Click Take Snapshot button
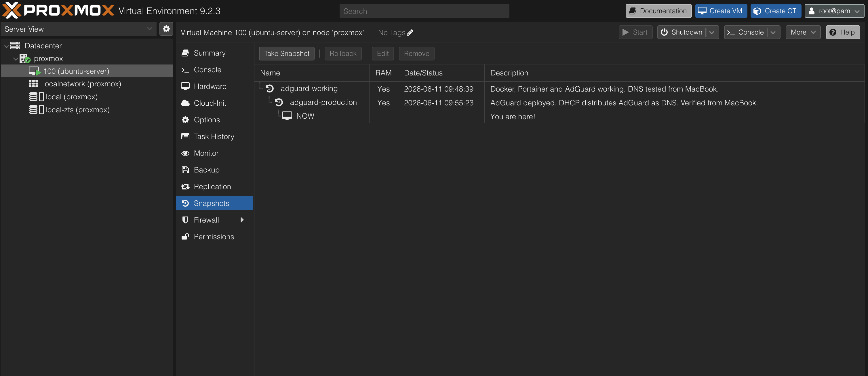Screen dimensions: 868x376 [286, 54]
